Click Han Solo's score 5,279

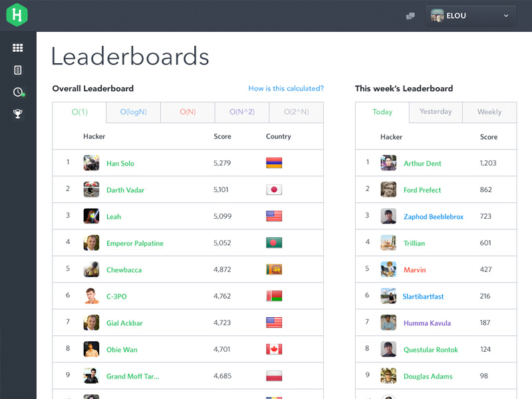(x=222, y=163)
